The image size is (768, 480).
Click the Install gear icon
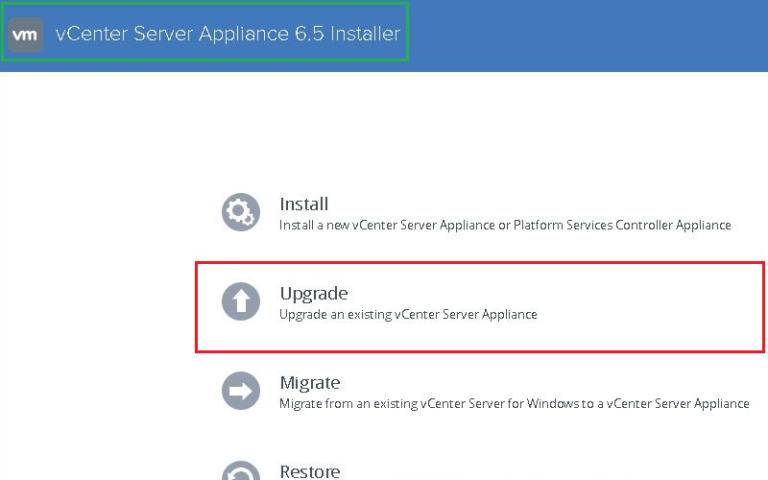tap(240, 212)
